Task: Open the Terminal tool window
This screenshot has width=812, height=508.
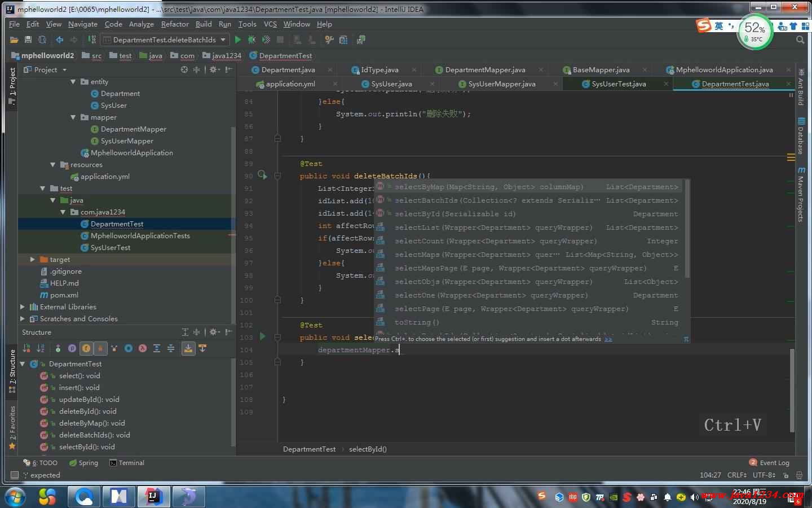Action: (127, 463)
